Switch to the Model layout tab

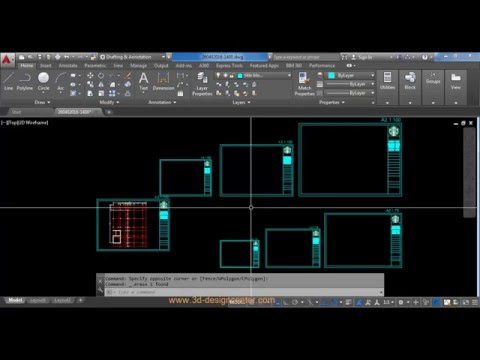[15, 300]
